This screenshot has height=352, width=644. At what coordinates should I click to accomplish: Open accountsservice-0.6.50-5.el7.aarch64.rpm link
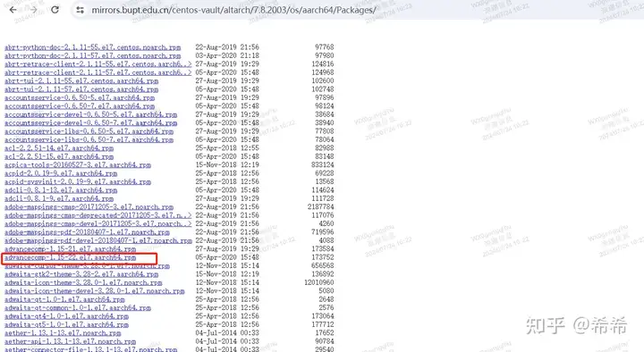pyautogui.click(x=80, y=97)
